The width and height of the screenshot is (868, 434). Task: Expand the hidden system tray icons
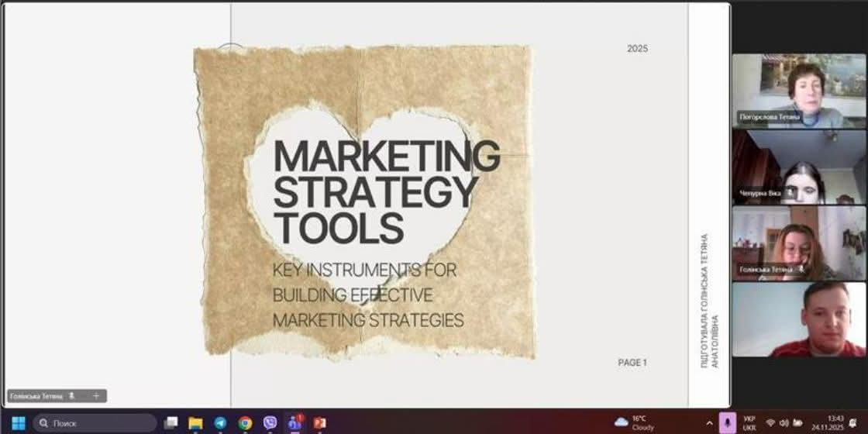point(709,423)
